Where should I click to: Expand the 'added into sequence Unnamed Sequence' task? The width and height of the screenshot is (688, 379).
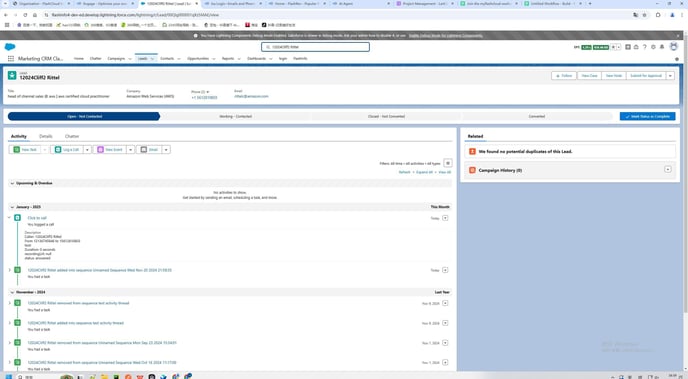click(9, 270)
